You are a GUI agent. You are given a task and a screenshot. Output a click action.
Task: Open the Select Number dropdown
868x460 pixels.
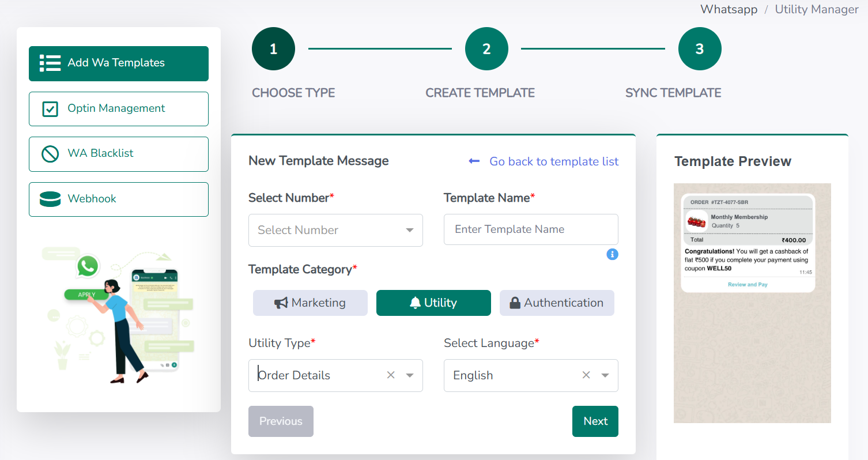click(335, 230)
